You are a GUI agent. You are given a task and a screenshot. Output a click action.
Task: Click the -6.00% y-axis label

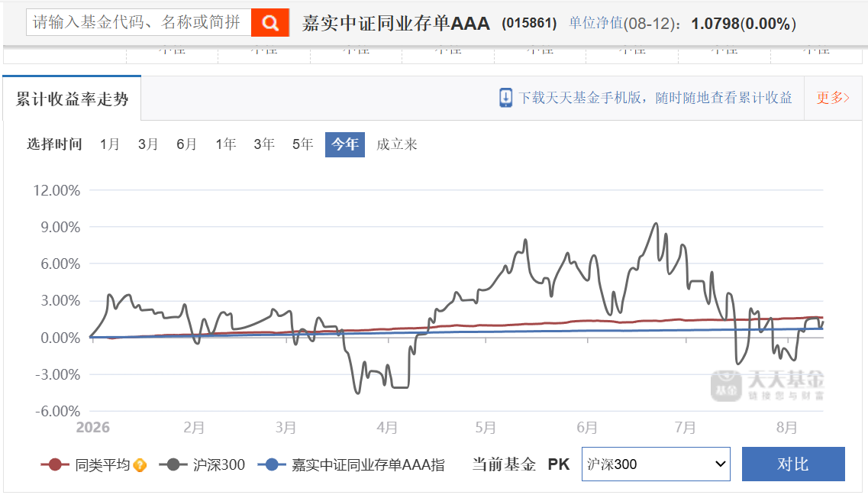pyautogui.click(x=57, y=412)
